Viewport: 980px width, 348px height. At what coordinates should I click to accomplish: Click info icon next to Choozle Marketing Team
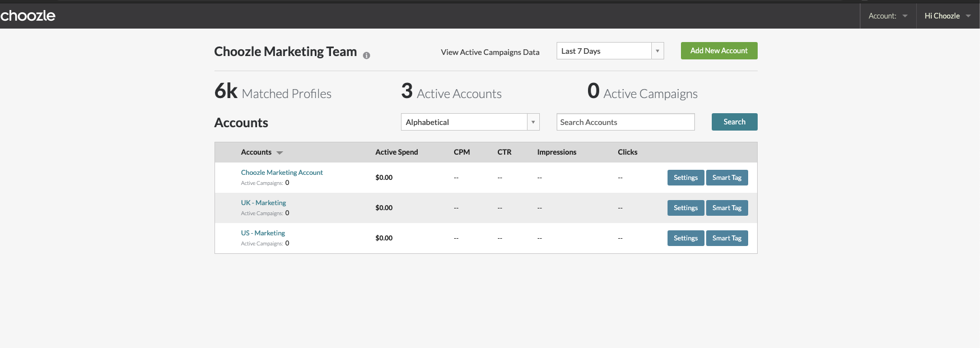click(x=366, y=55)
